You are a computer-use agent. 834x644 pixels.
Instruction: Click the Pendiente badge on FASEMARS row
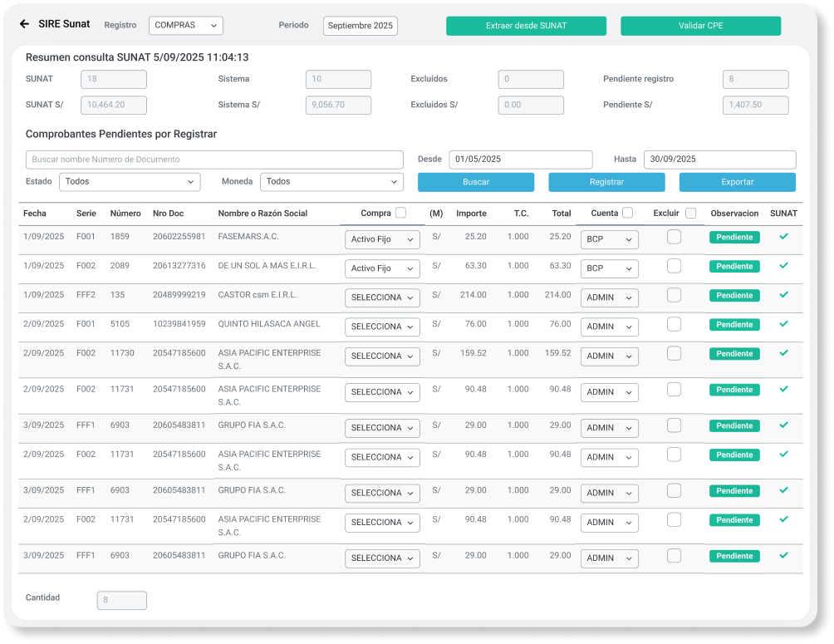tap(733, 238)
